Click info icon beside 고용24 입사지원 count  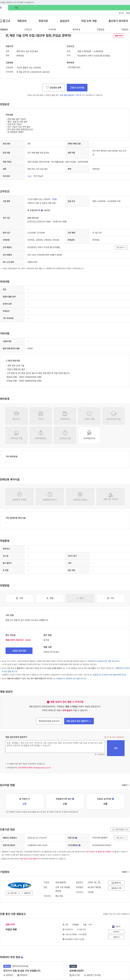(x=113, y=799)
